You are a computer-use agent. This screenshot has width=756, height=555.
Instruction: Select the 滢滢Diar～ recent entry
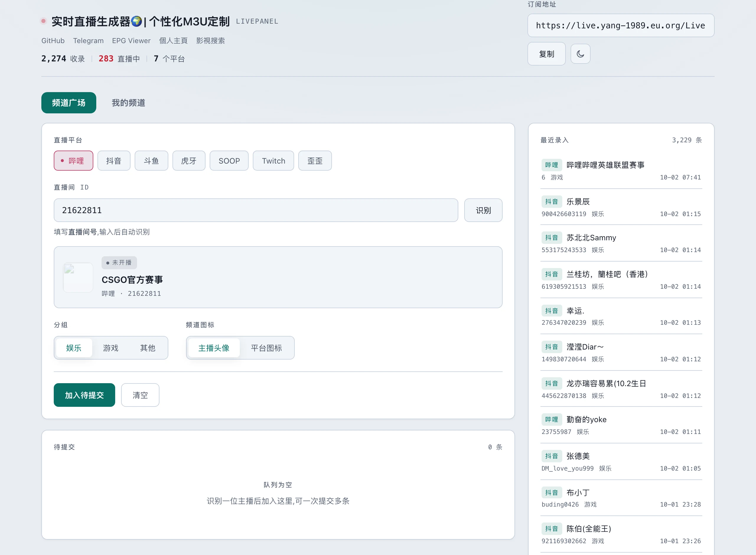[621, 353]
